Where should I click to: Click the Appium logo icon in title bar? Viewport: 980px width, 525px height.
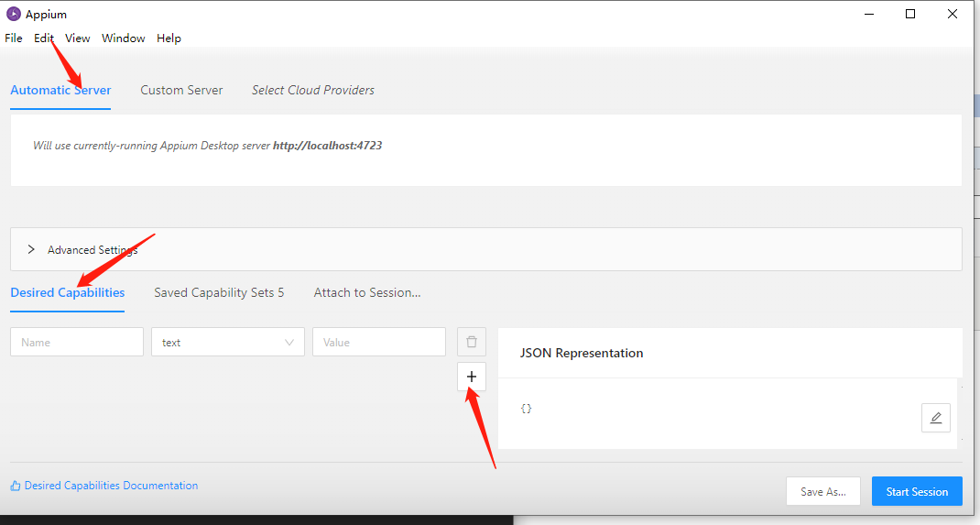pos(13,14)
